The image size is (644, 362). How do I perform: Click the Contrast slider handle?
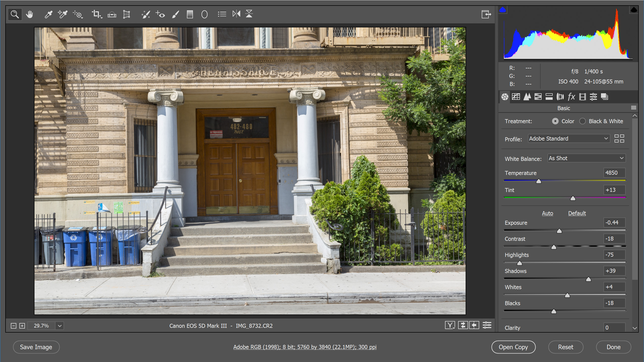[554, 247]
